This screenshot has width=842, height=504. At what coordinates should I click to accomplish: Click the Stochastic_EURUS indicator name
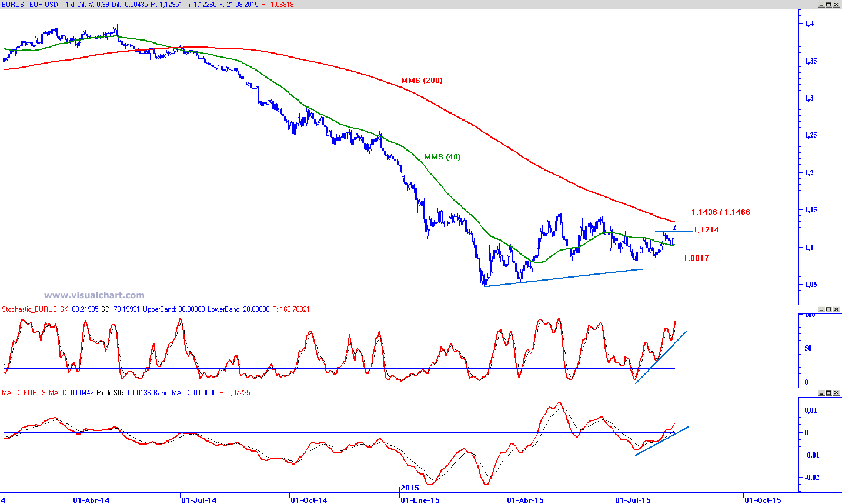pyautogui.click(x=29, y=309)
